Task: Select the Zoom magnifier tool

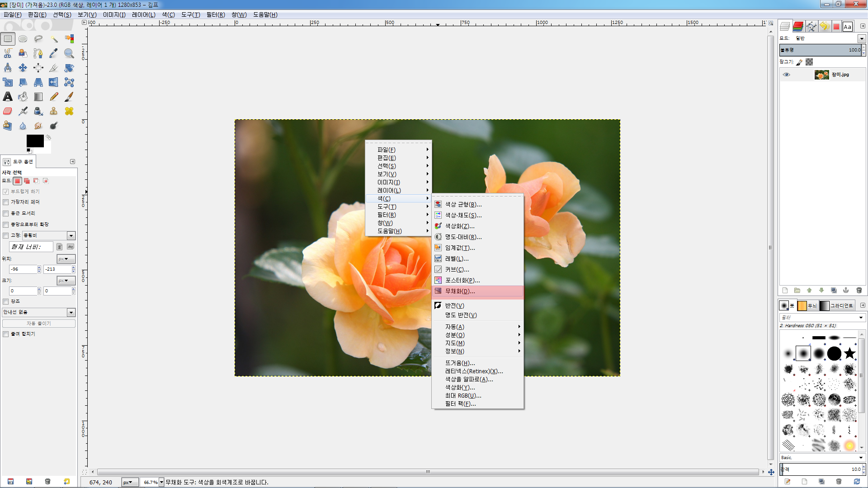Action: pos(69,53)
